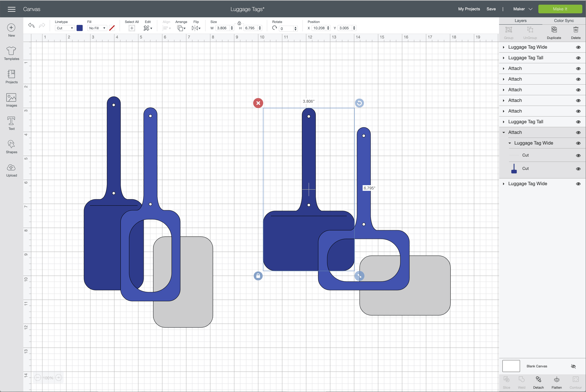Screen dimensions: 586x392
Task: Click the Undo arrow
Action: coord(31,25)
